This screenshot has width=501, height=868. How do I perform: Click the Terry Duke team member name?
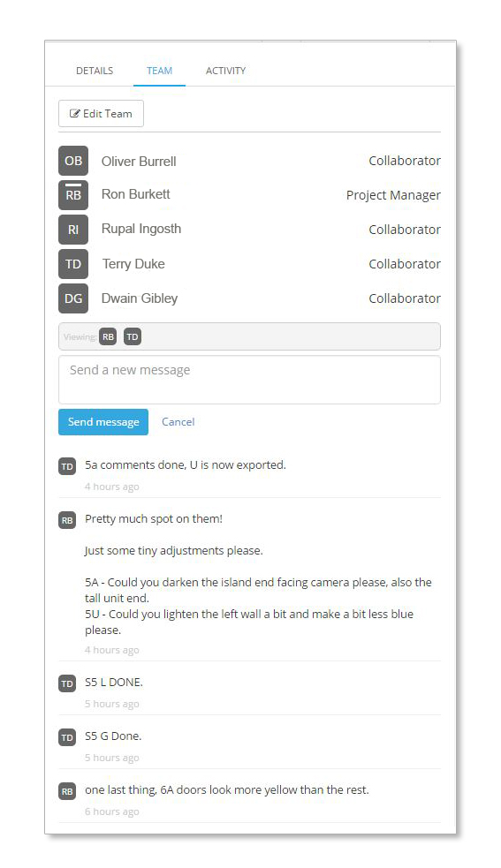pos(133,263)
